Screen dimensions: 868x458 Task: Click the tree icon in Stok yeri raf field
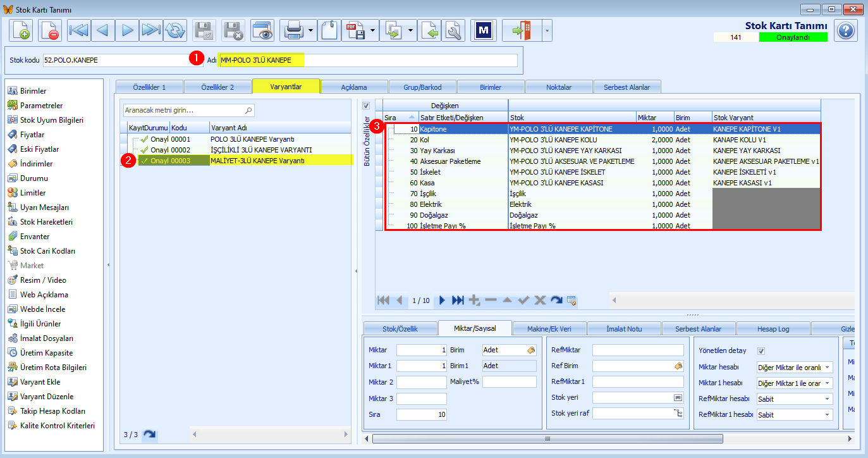678,414
